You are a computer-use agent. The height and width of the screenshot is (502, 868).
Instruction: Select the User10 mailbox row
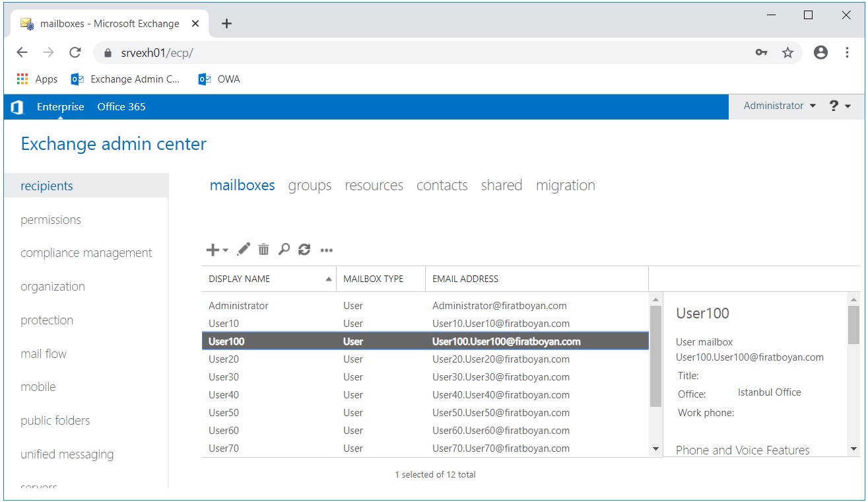pos(425,324)
